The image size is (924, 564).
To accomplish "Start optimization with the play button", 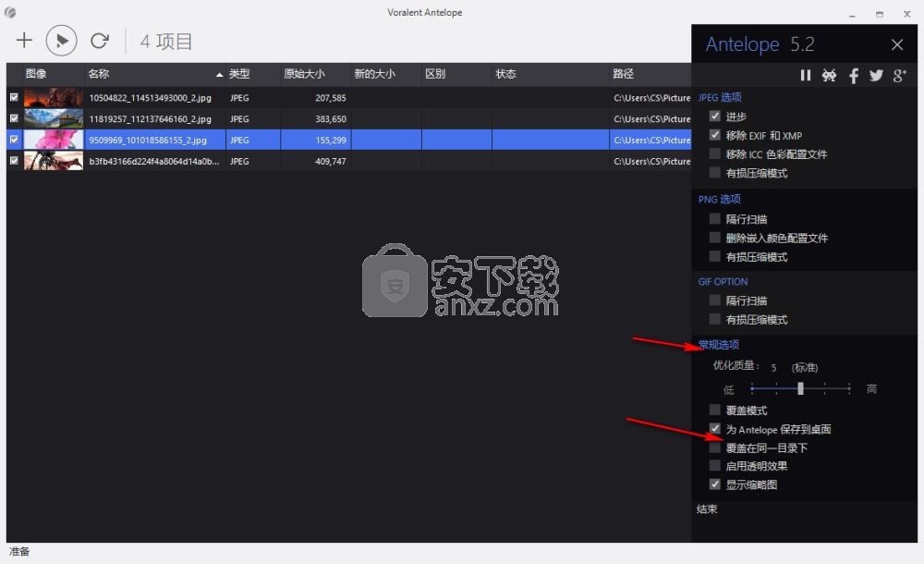I will click(61, 41).
